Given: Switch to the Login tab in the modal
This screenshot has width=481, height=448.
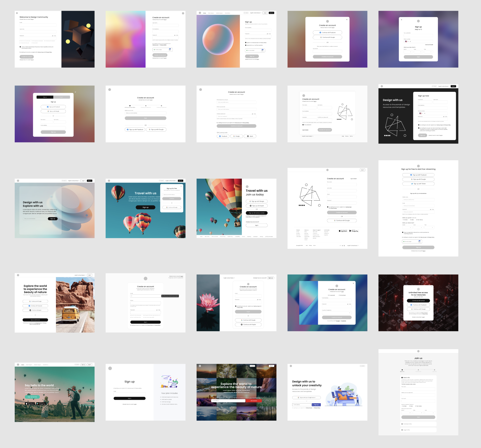Looking at the screenshot, I should (x=62, y=97).
